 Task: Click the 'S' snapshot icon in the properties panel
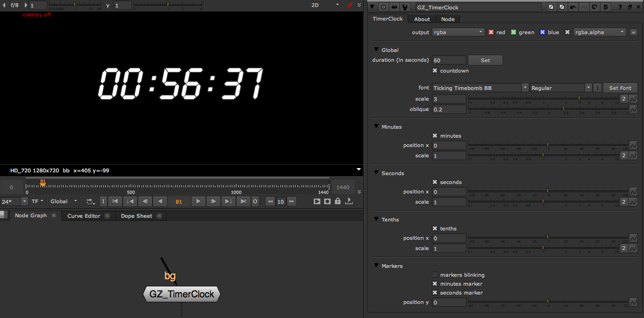[606, 7]
